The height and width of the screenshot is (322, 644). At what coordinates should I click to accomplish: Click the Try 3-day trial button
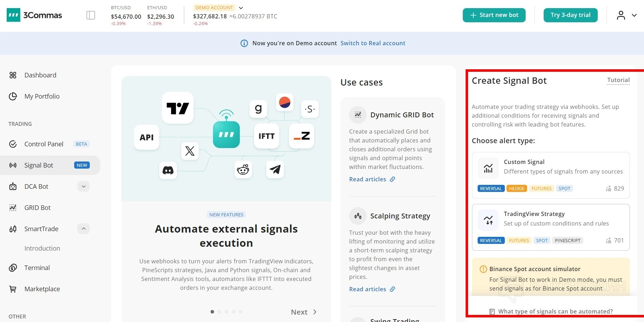571,15
